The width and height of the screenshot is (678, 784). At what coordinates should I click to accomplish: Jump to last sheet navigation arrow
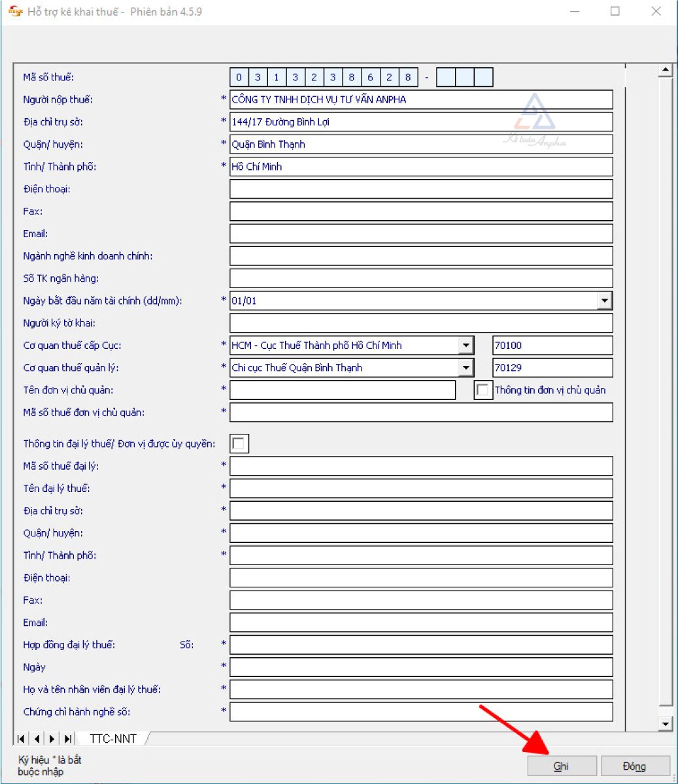click(x=67, y=738)
